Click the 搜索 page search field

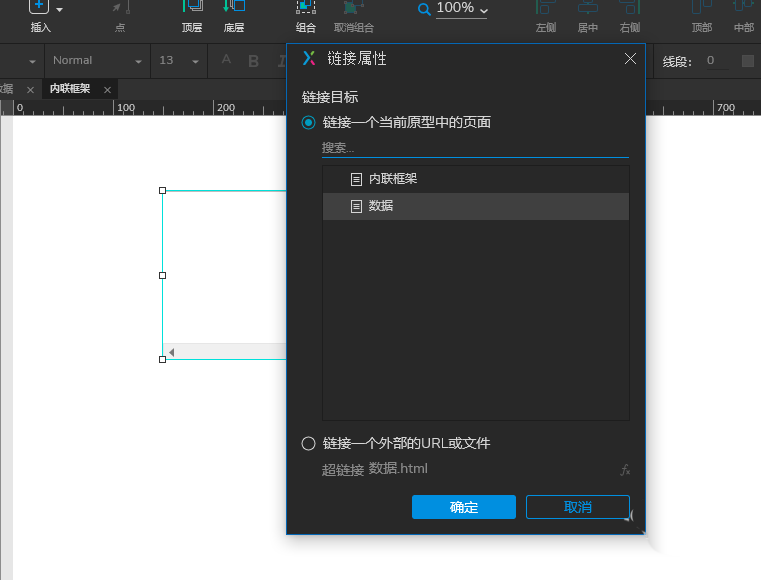[x=475, y=148]
